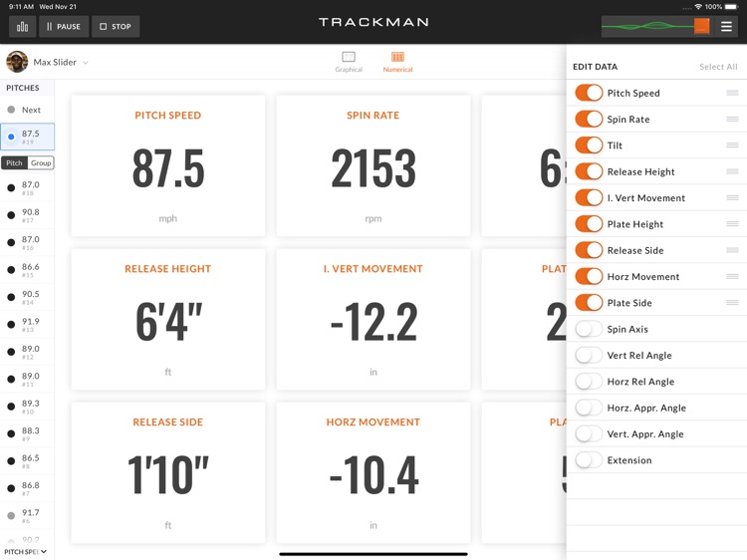
Task: Disable the Horz Movement toggle
Action: pyautogui.click(x=589, y=276)
